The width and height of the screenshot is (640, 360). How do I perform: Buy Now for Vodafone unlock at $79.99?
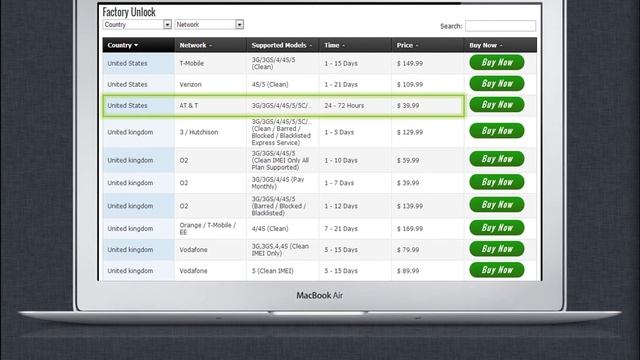click(497, 249)
